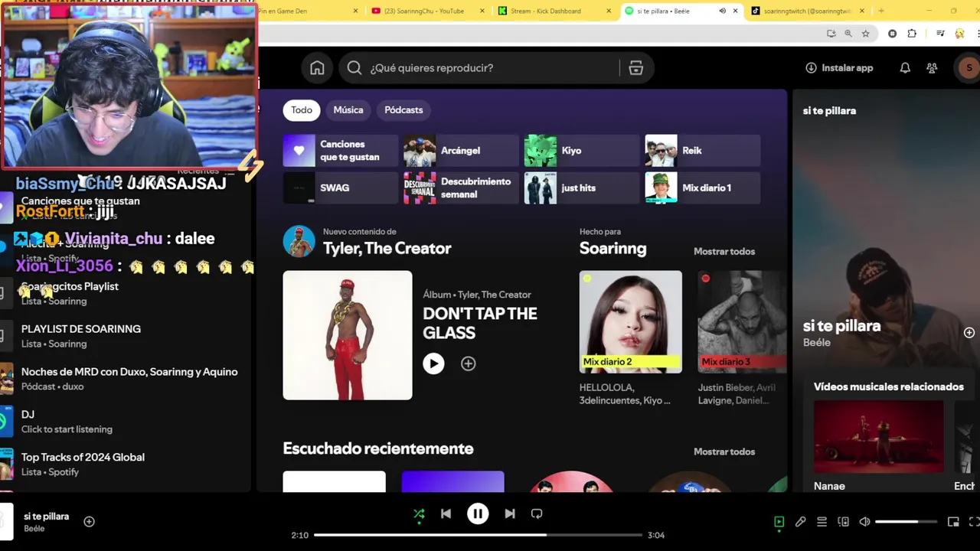Click Mostrar todos beside Escuchado recientemente
The height and width of the screenshot is (551, 980).
[724, 452]
